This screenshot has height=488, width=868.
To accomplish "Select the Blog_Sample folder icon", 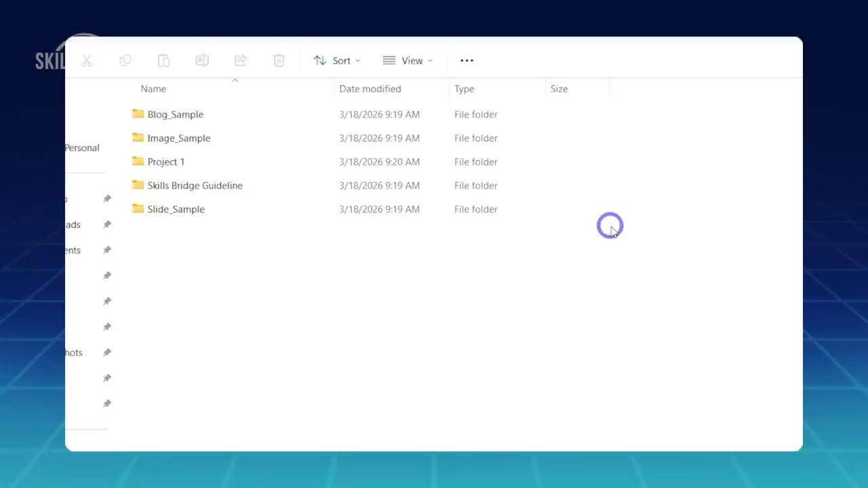I will (138, 114).
